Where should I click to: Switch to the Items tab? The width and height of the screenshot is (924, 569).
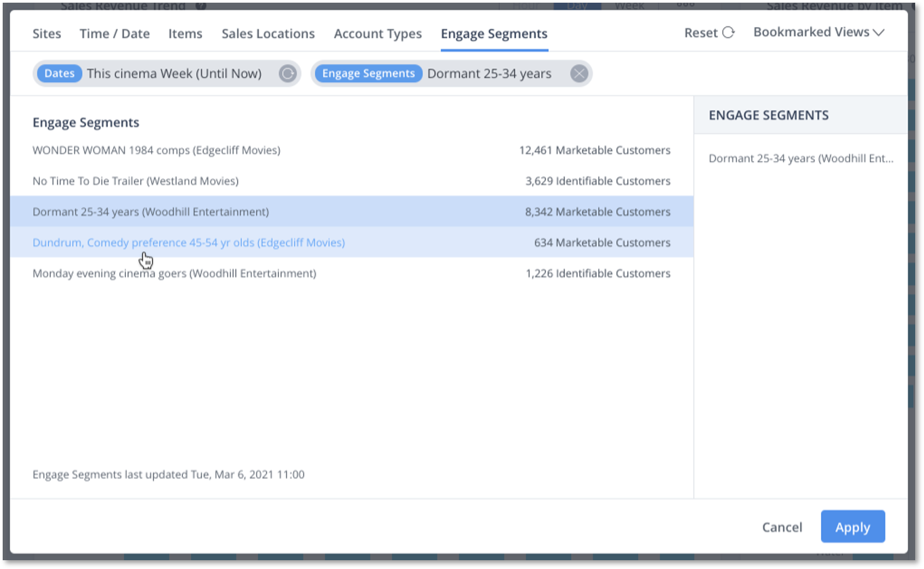point(185,33)
